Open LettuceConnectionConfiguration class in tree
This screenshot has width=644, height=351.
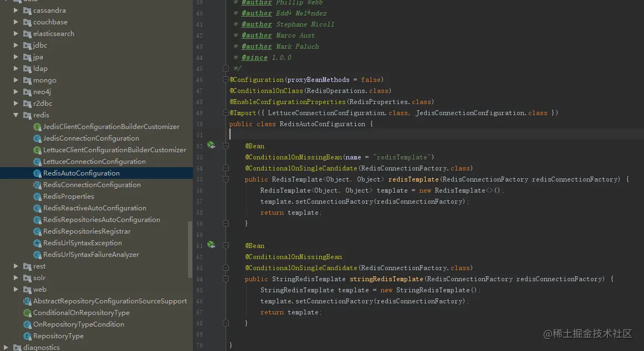(94, 162)
